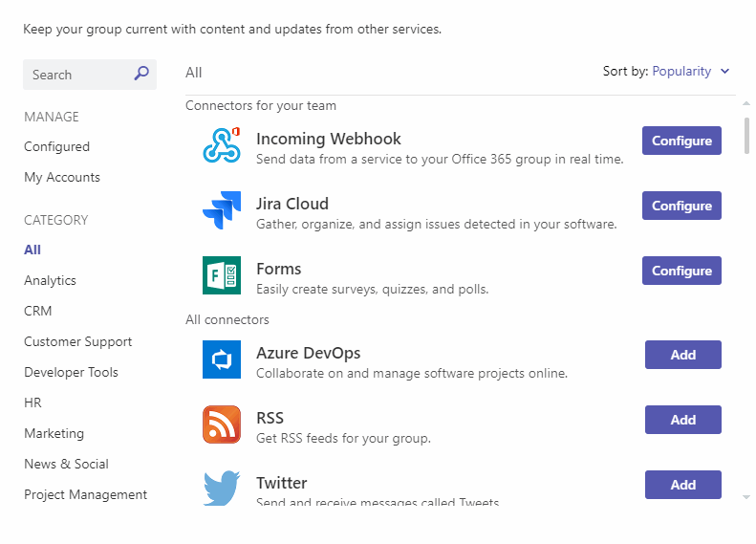Click the Forms connector icon
The height and width of the screenshot is (544, 756).
click(x=222, y=275)
